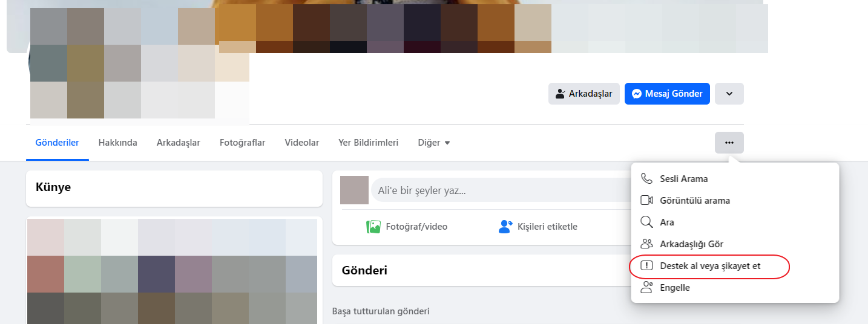This screenshot has height=324, width=868.
Task: Click the Kişileri etiketle button
Action: pos(538,227)
